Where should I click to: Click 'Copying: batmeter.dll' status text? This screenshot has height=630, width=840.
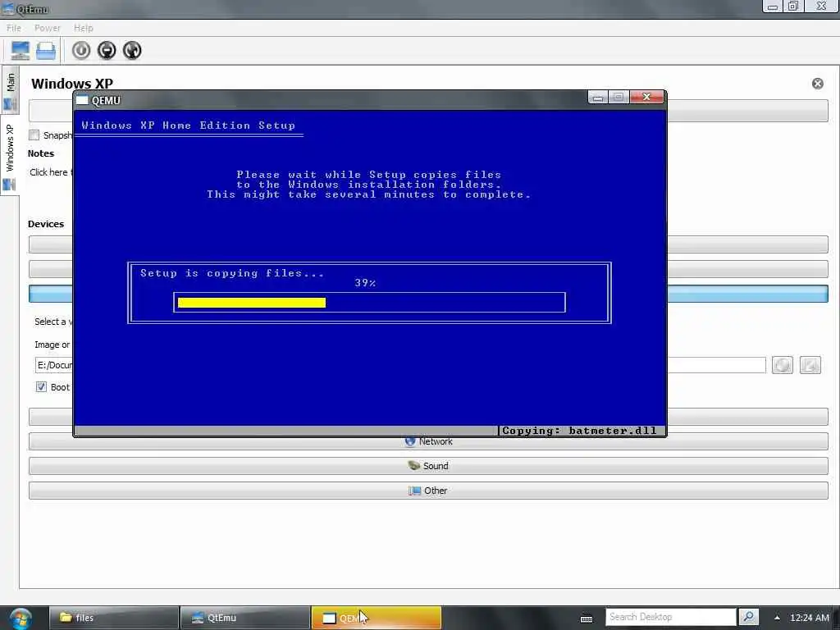point(579,431)
